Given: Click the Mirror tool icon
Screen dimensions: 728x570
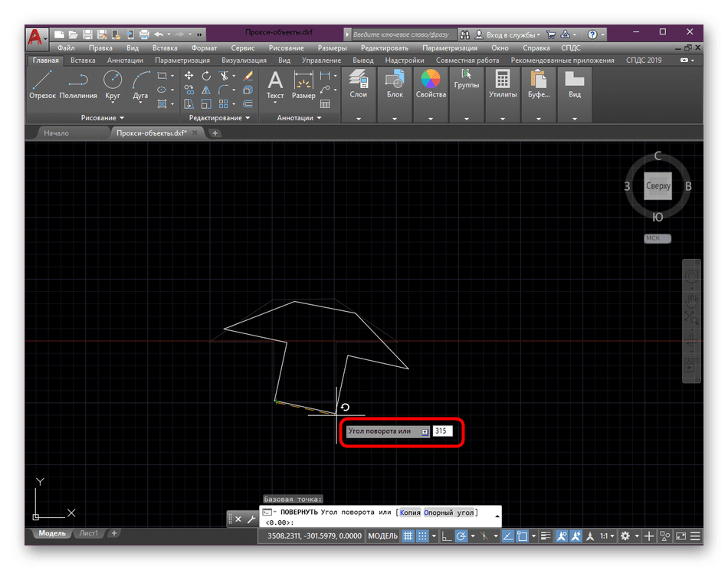Looking at the screenshot, I should coord(206,90).
